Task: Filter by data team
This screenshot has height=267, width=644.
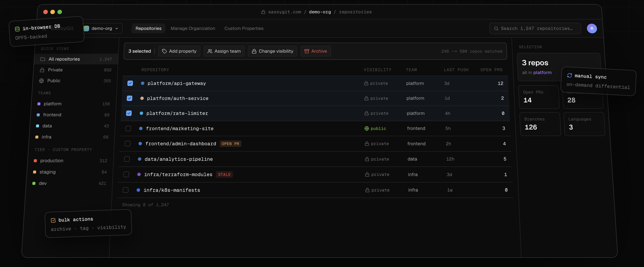Action: pos(73,126)
